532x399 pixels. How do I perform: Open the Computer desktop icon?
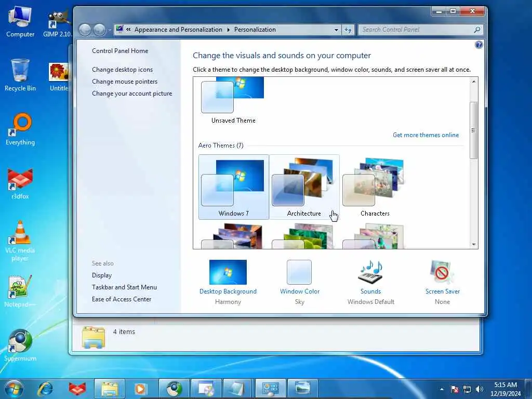(x=20, y=22)
